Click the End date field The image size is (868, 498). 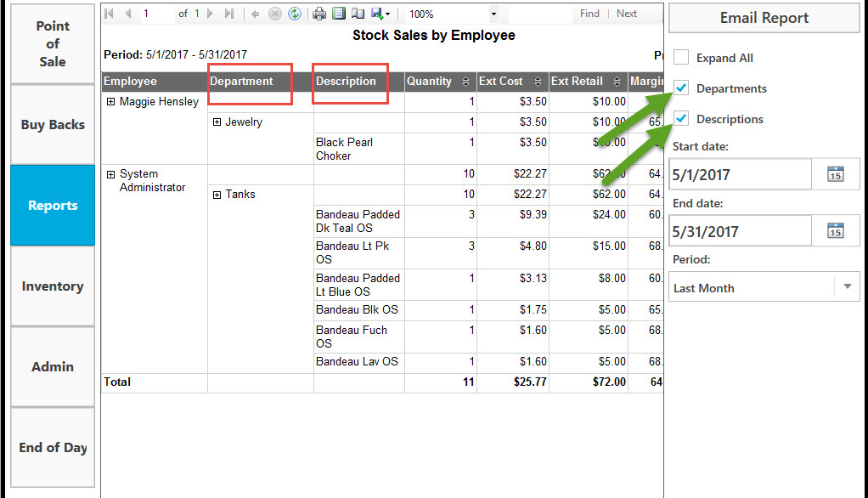740,231
